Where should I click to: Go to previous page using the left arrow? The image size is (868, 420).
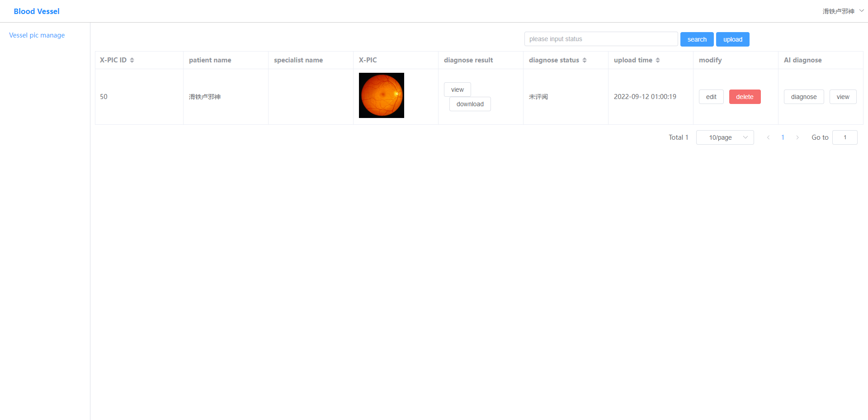769,137
